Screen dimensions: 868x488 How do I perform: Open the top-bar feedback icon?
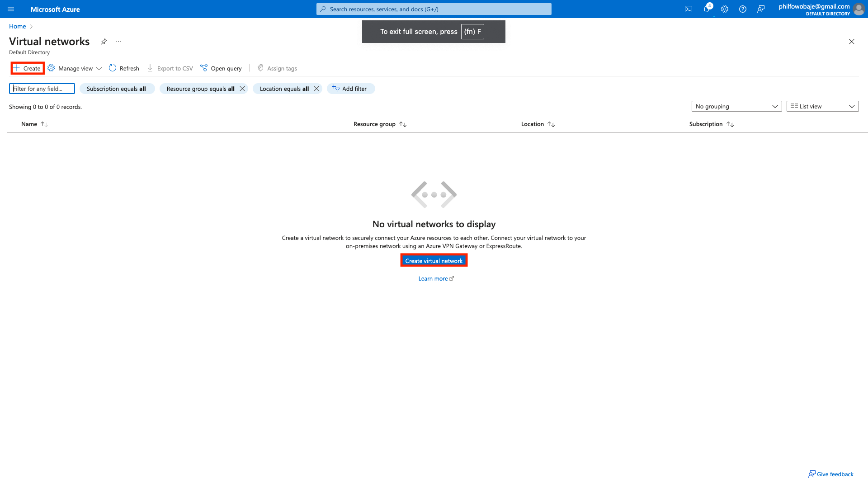point(761,9)
